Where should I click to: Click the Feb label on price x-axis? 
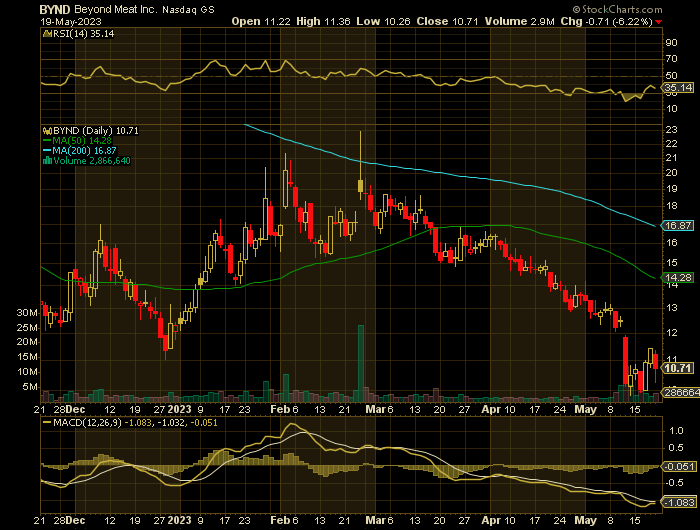tap(280, 409)
